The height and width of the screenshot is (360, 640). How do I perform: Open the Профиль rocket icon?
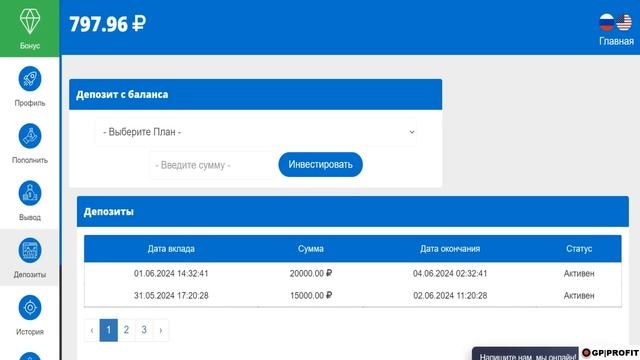tap(30, 79)
